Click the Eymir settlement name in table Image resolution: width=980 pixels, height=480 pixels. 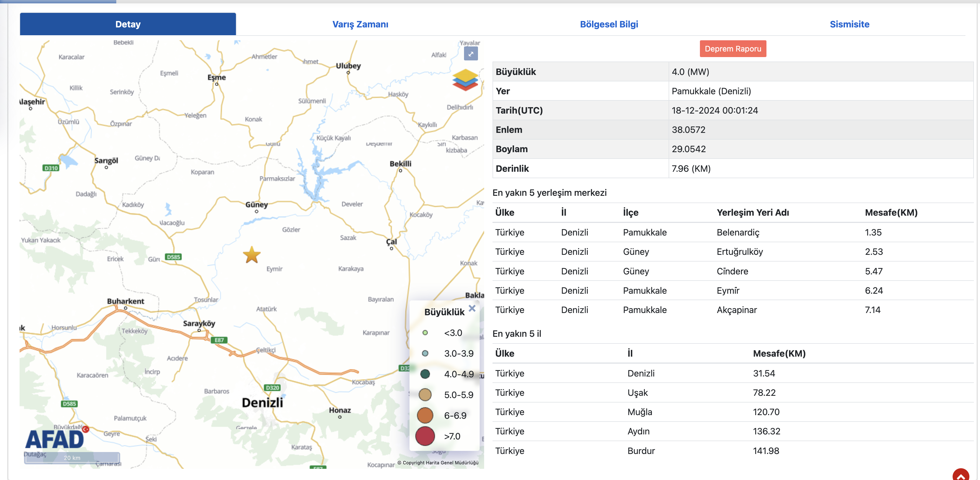point(728,291)
